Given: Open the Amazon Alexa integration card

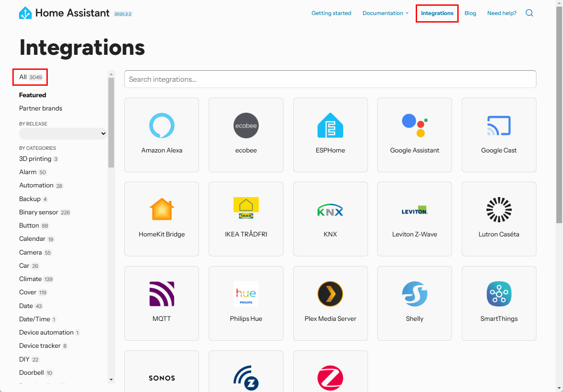Looking at the screenshot, I should point(162,135).
